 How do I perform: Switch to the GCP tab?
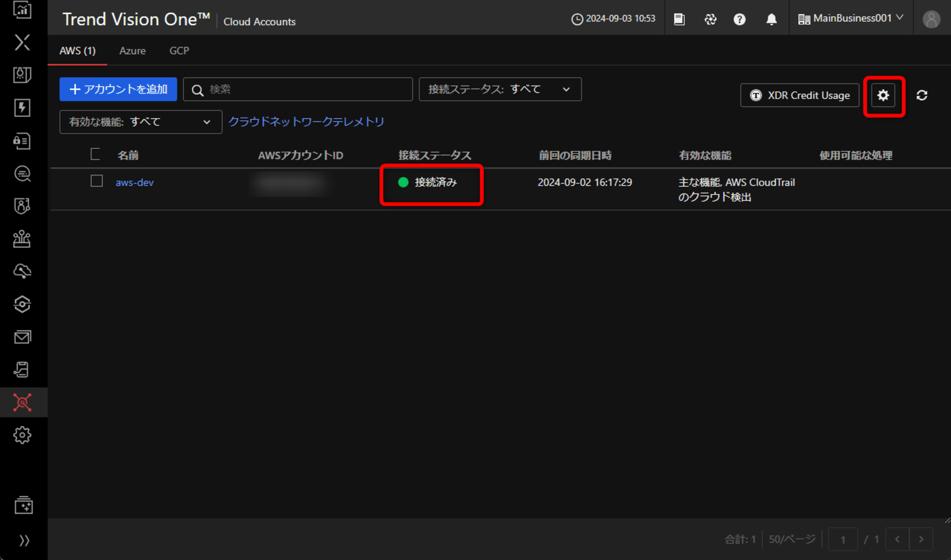(x=179, y=50)
